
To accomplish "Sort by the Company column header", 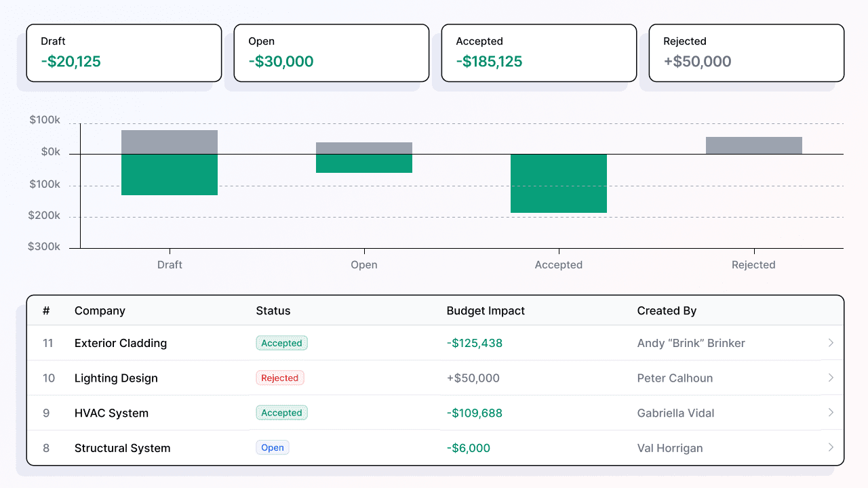I will pyautogui.click(x=100, y=311).
